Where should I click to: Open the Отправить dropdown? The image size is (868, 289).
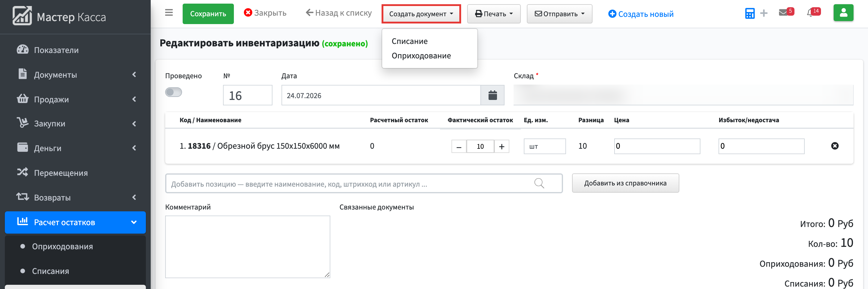(559, 14)
